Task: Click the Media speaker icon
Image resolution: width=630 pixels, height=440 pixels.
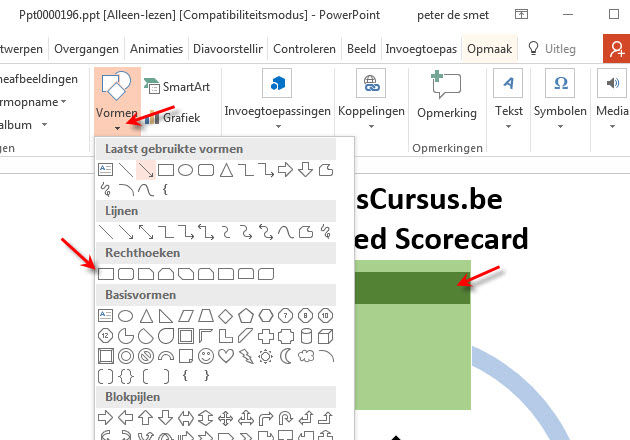Action: click(612, 83)
